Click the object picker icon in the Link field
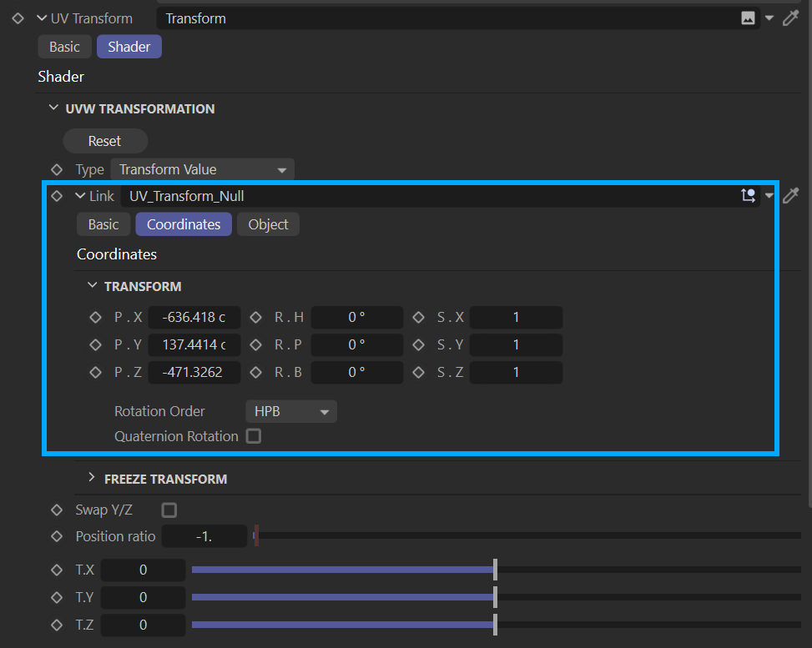 point(748,196)
